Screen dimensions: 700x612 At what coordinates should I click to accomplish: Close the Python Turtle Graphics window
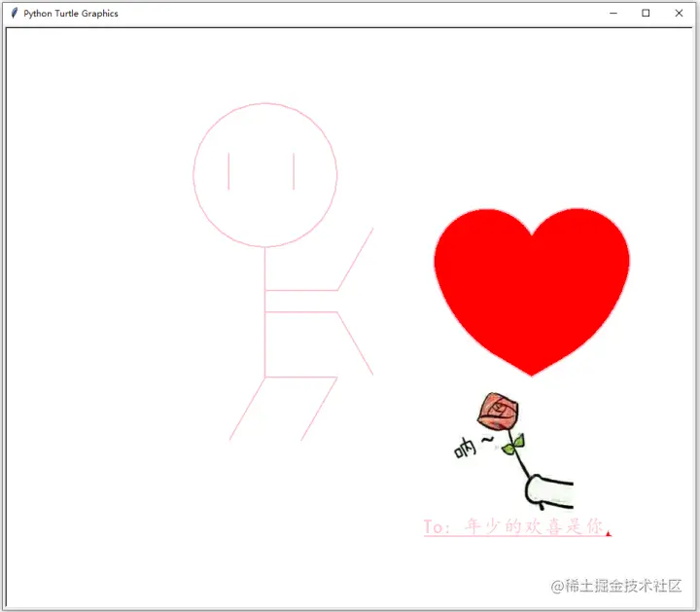click(679, 13)
